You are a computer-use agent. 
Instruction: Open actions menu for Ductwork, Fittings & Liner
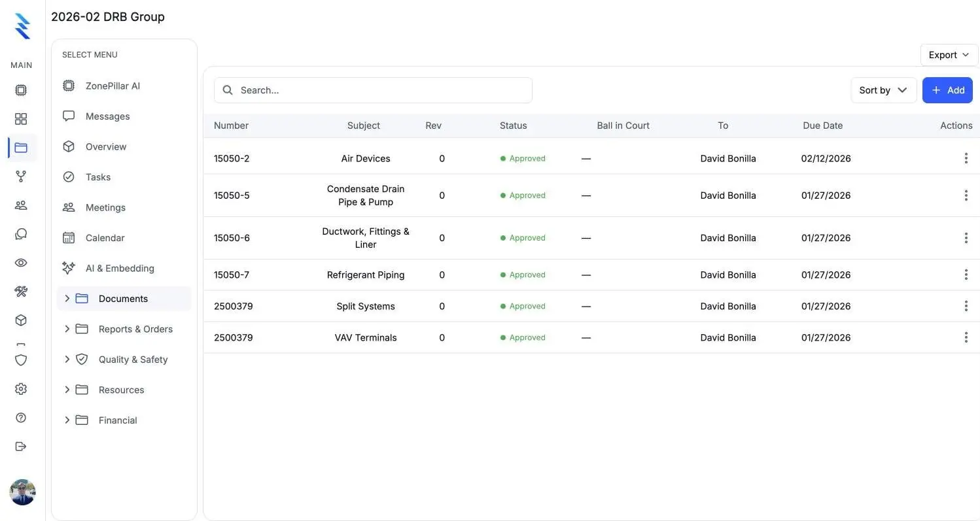(966, 238)
